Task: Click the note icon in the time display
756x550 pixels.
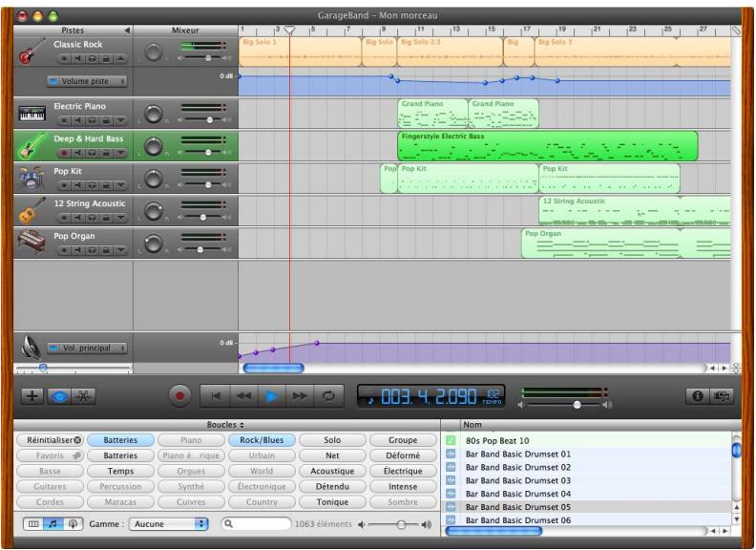Action: [370, 400]
